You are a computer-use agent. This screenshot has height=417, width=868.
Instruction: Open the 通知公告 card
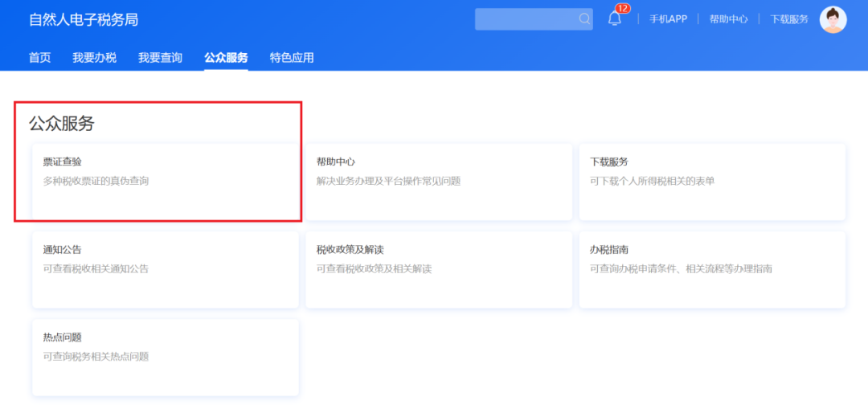[165, 268]
